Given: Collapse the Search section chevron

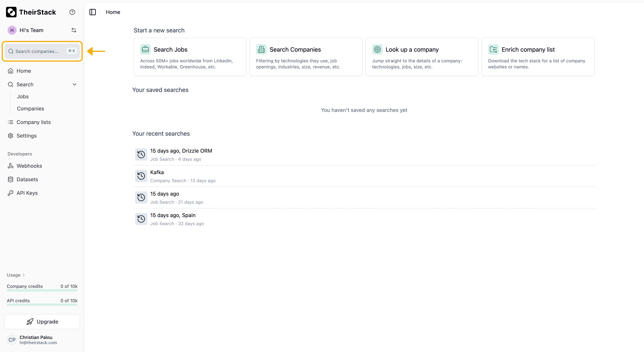Looking at the screenshot, I should tap(74, 84).
